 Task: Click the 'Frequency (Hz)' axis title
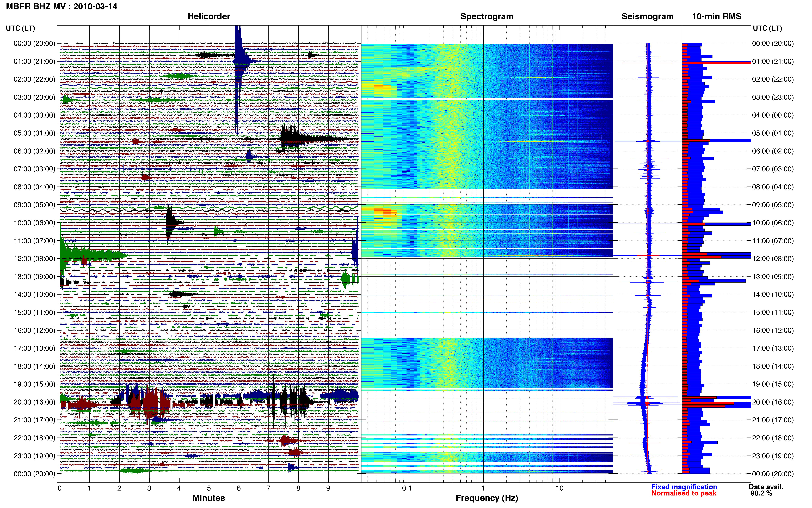[487, 498]
